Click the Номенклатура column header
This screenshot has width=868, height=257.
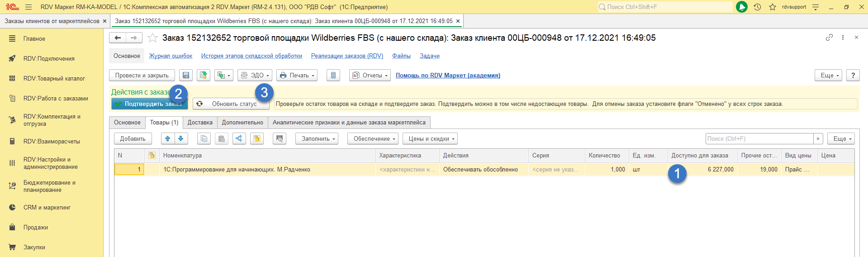[x=267, y=156]
